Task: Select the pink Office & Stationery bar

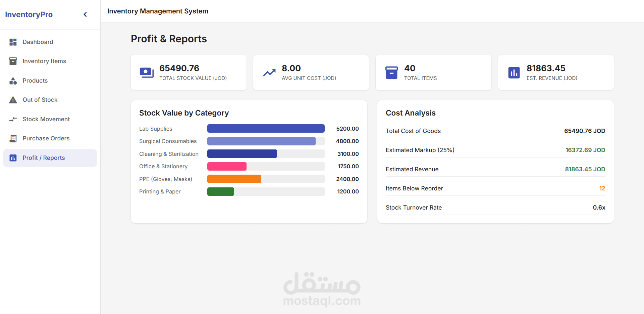Action: tap(227, 166)
